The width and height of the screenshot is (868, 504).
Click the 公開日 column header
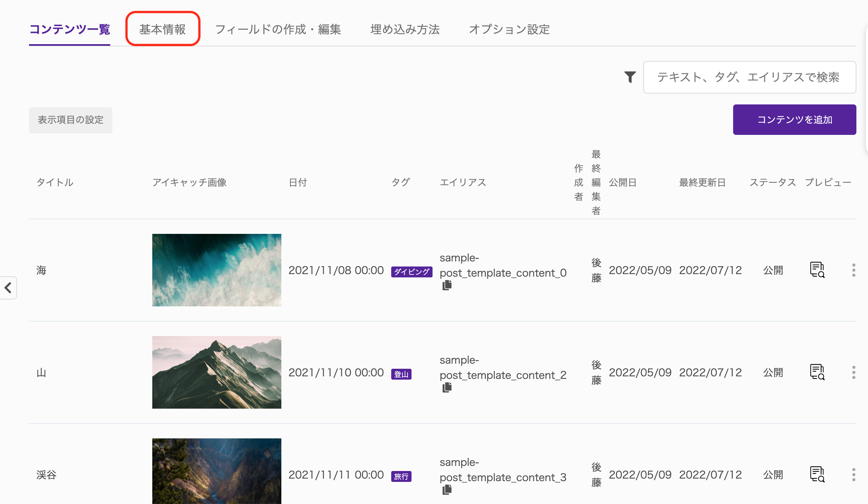(x=623, y=182)
